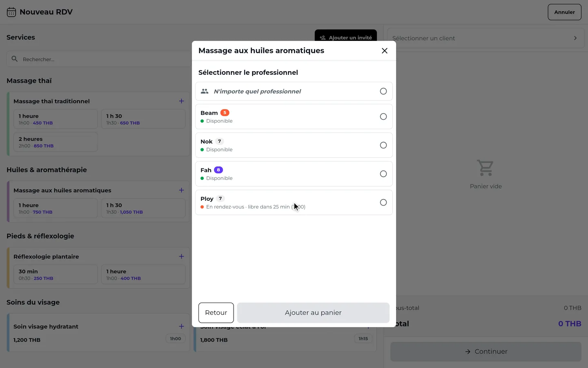Click Beam's orange badge number 5
The image size is (588, 368).
pyautogui.click(x=225, y=112)
